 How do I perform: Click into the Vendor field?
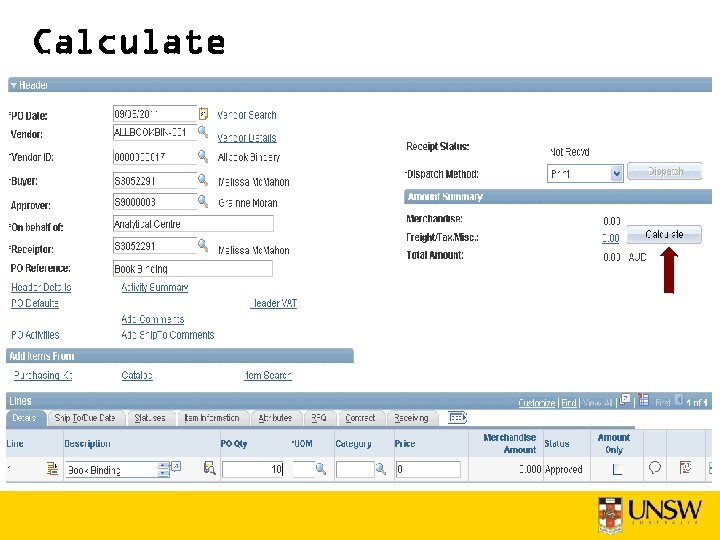point(155,132)
